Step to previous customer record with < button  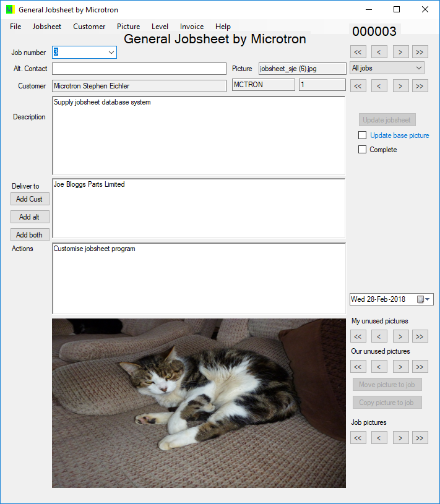click(x=379, y=85)
